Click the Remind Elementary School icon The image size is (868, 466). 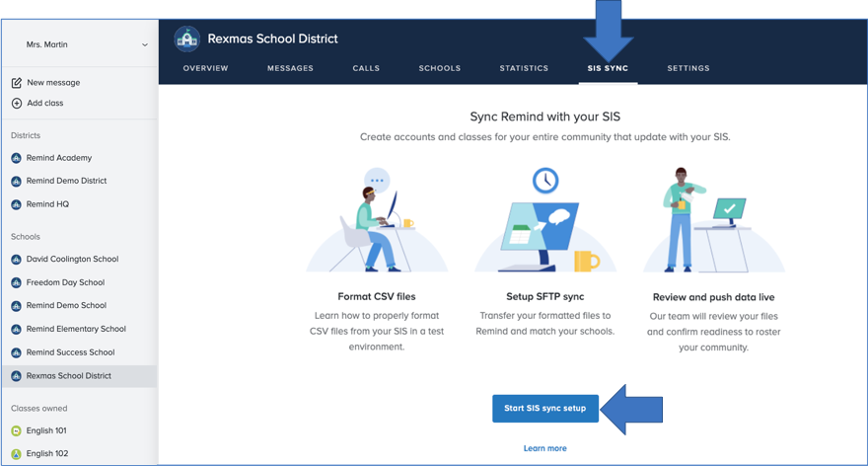[x=16, y=329]
